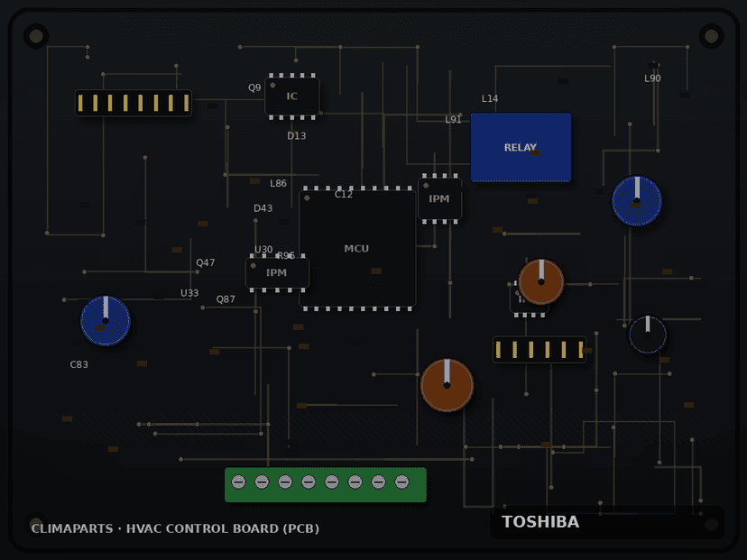Select the IPM chip next to the relay
The width and height of the screenshot is (747, 560).
pyautogui.click(x=439, y=198)
